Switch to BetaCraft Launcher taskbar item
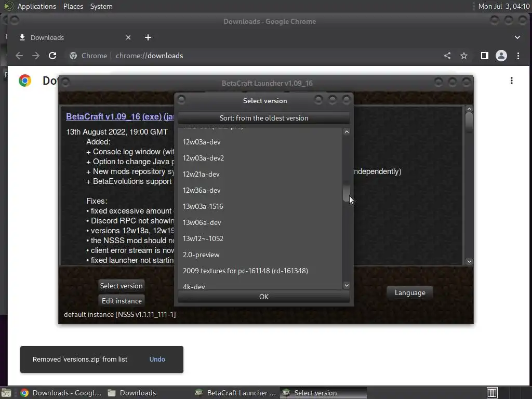Screen dimensions: 532x399 point(236,393)
